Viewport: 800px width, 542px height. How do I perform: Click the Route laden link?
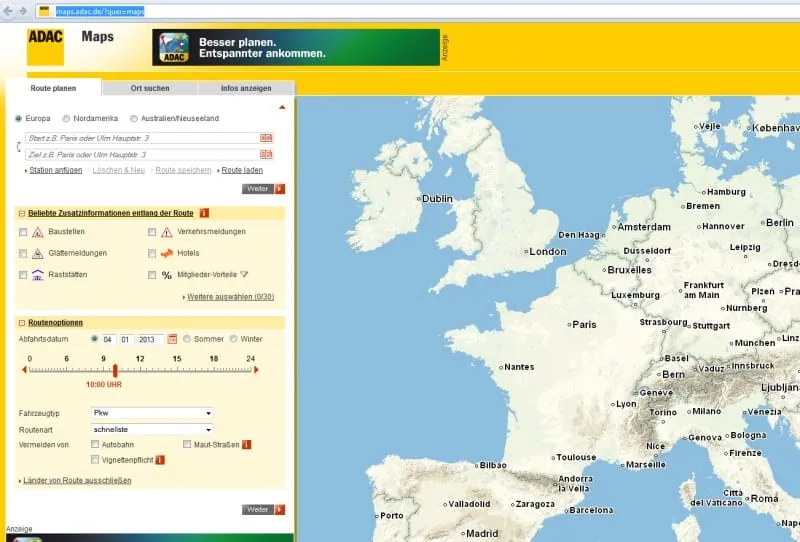pos(242,170)
